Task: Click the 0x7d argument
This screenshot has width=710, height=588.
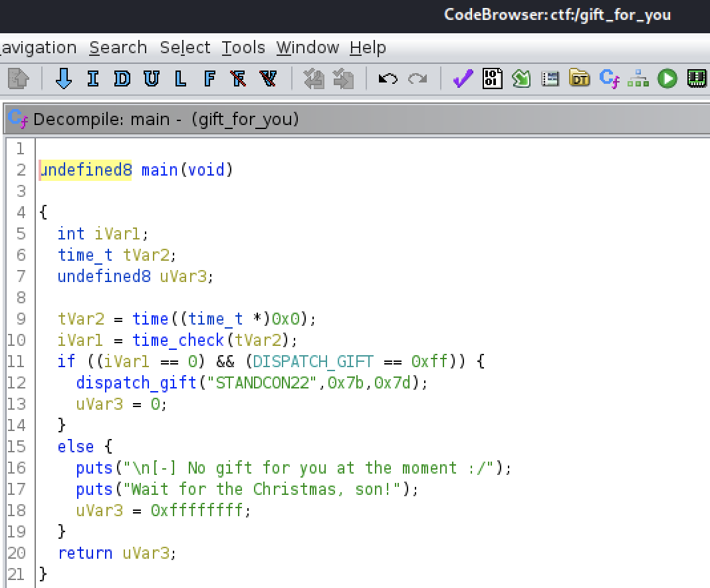Action: [x=392, y=382]
